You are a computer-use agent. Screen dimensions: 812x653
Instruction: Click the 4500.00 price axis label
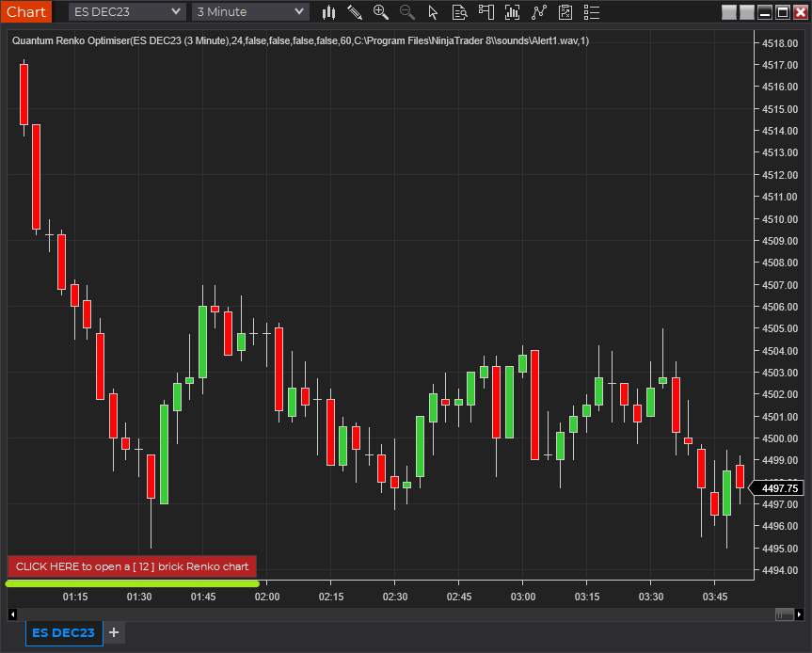(780, 438)
